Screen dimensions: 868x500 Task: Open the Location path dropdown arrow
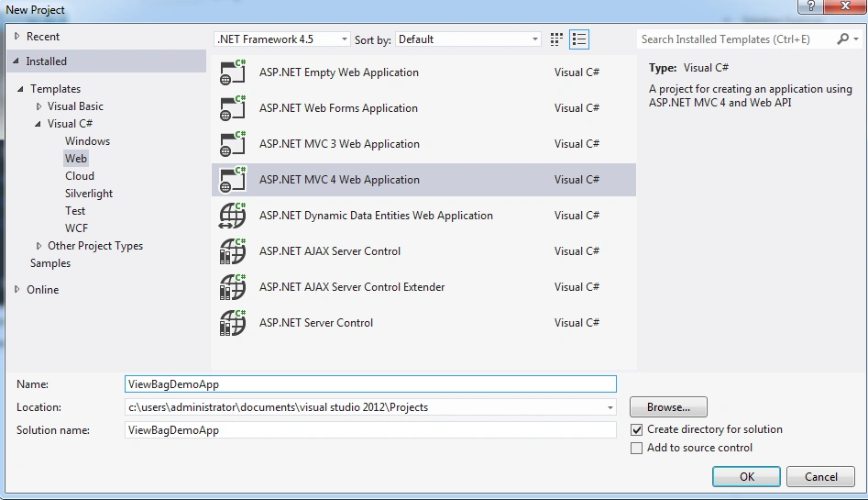tap(610, 407)
